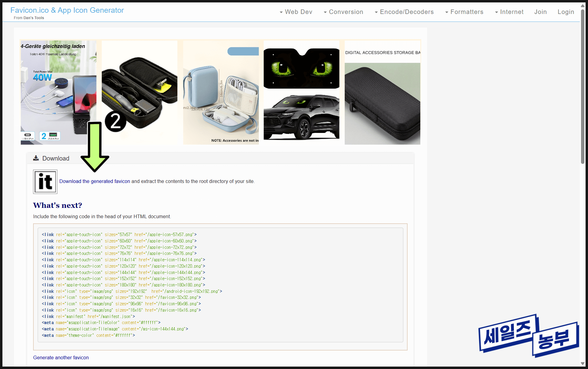Click the Download tray icon in panel header

pyautogui.click(x=36, y=158)
